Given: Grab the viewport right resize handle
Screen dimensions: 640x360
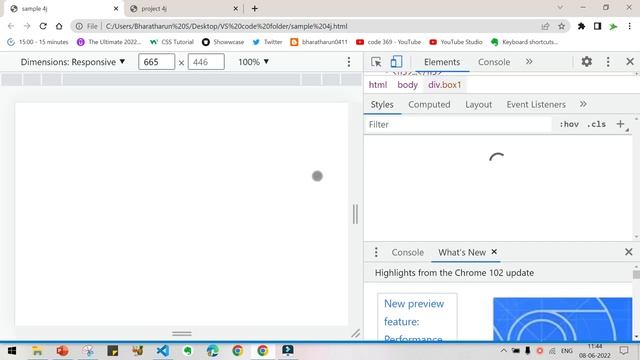Looking at the screenshot, I should [355, 214].
